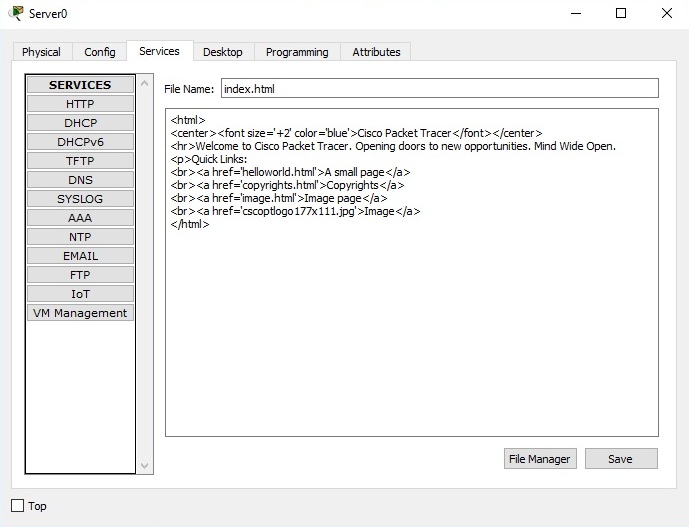Close the Server0 window
This screenshot has width=689, height=527.
pyautogui.click(x=667, y=14)
